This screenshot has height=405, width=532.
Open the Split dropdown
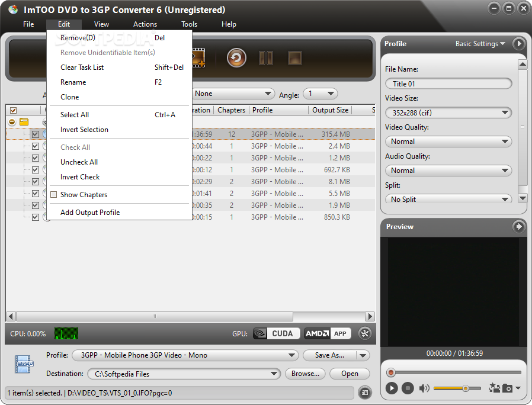coord(448,199)
